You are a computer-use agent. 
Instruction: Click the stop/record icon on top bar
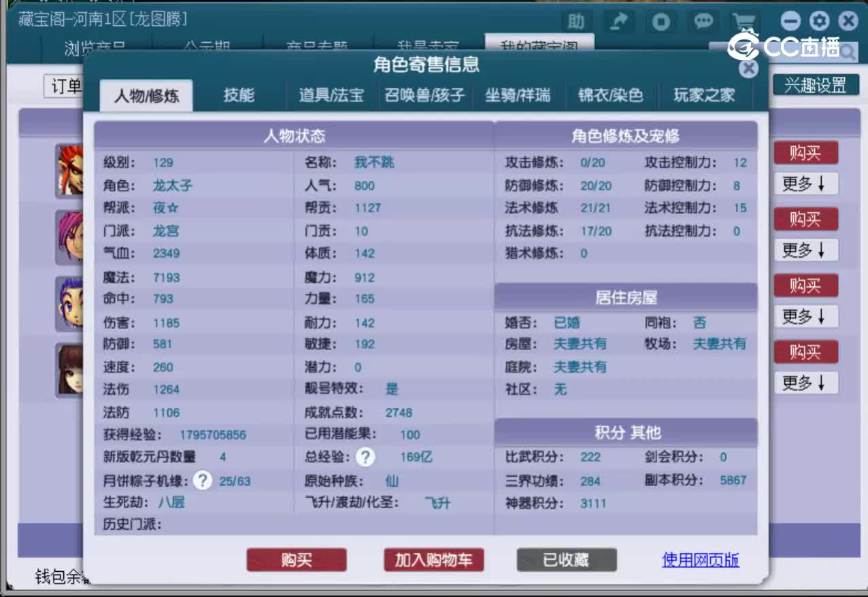pos(661,21)
